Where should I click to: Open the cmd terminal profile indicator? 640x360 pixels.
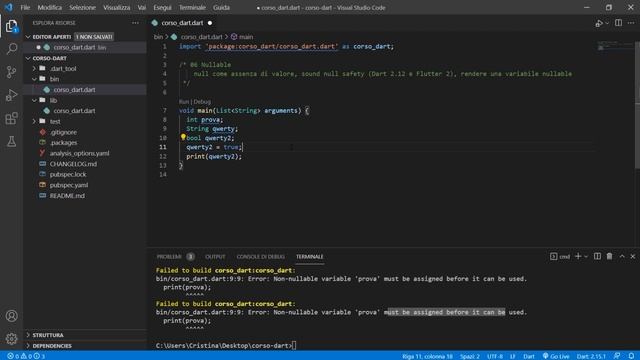pos(560,256)
